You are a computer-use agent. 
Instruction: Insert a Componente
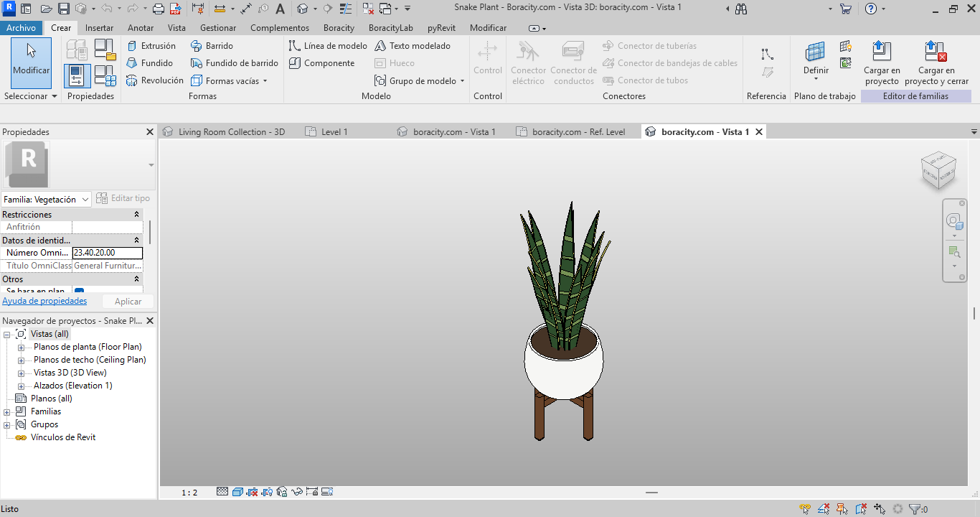322,63
